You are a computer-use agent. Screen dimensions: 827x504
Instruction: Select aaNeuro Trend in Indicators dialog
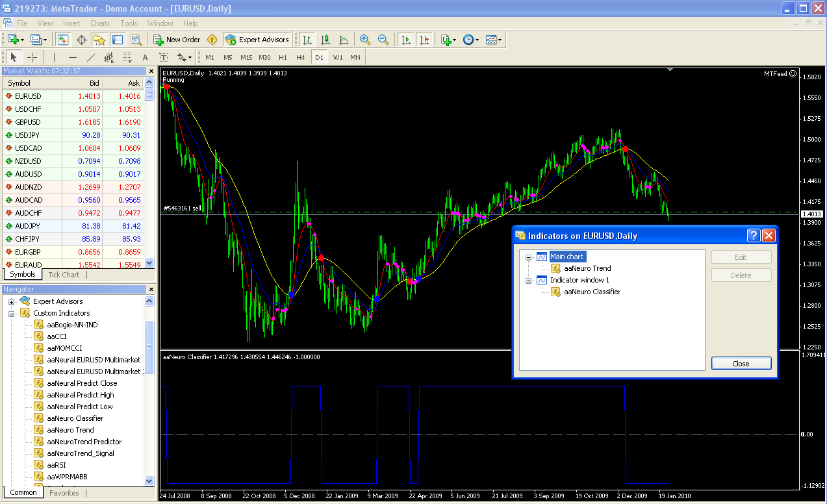(587, 268)
